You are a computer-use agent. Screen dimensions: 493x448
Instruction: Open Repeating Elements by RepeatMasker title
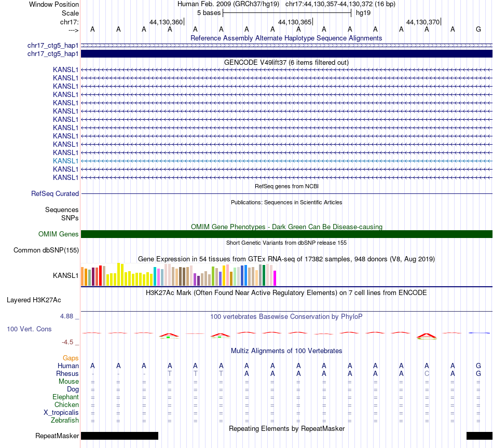[286, 428]
